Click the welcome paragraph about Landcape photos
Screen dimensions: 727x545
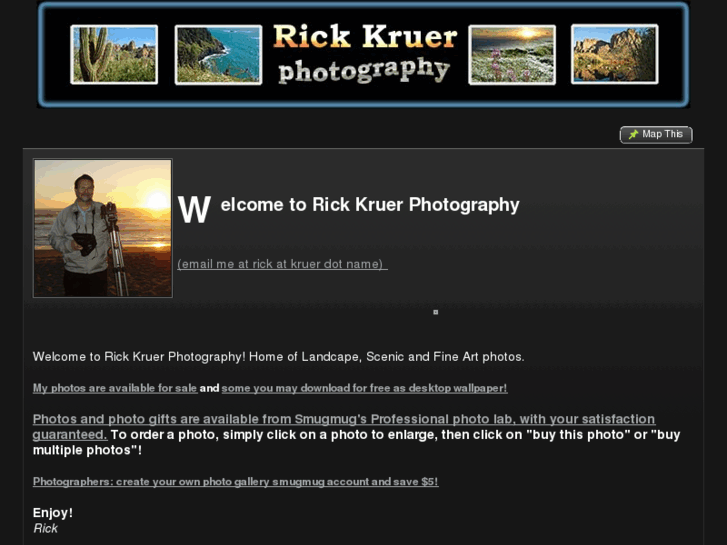click(279, 357)
